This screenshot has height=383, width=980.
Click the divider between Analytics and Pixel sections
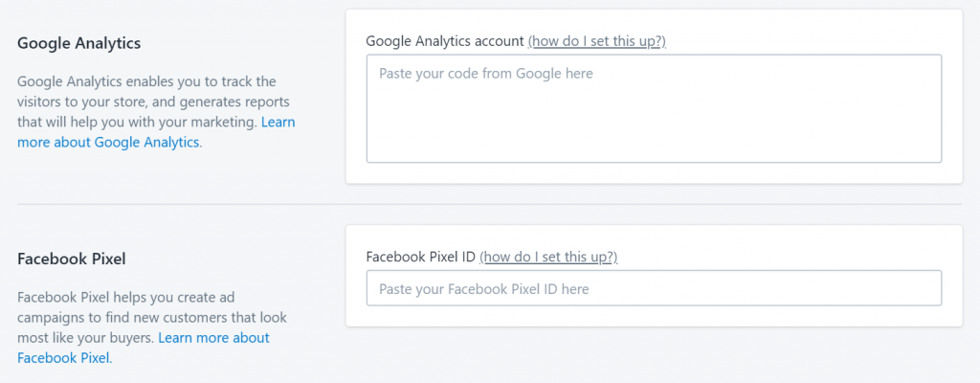490,204
